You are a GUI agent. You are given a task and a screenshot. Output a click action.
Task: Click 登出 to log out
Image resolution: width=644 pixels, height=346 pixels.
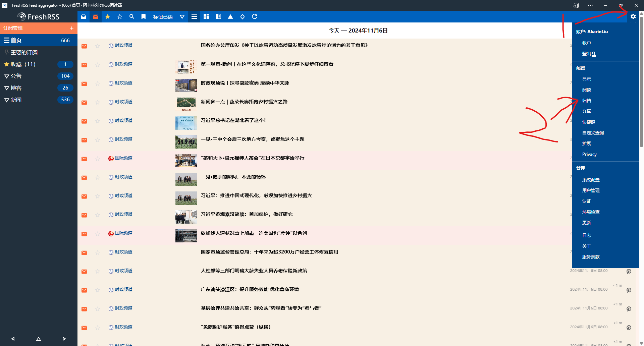coord(589,54)
